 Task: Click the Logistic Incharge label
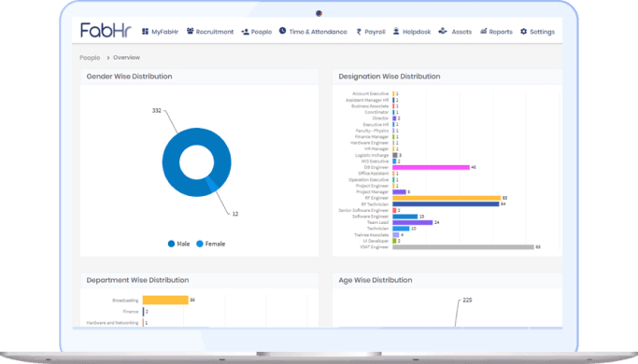(372, 155)
